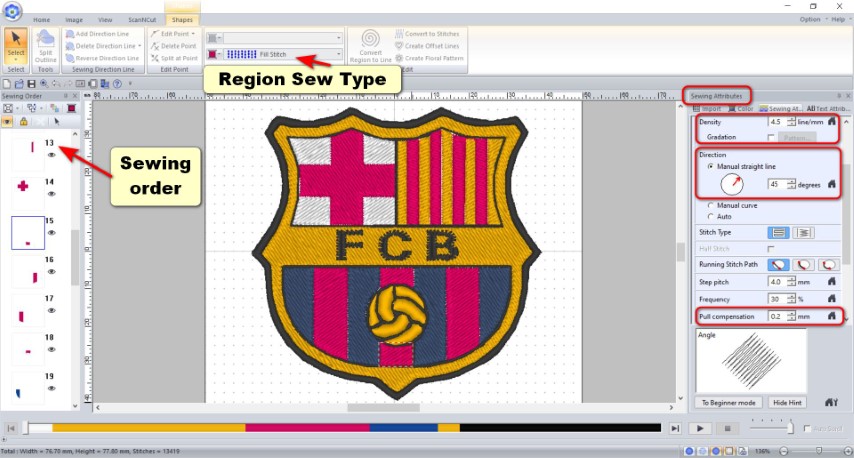Stop the stitch simulator

point(727,429)
